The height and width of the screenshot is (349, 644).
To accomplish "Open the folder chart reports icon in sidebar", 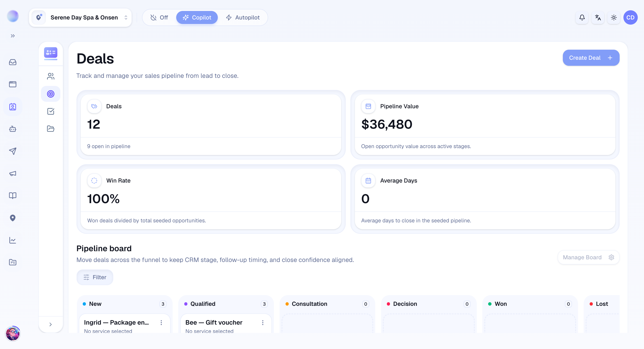I will [13, 262].
